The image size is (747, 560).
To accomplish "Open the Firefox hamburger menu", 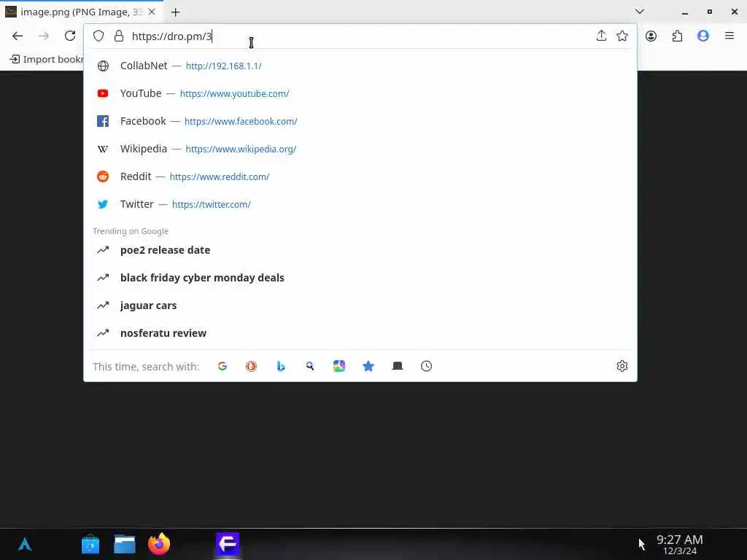I will (x=729, y=36).
